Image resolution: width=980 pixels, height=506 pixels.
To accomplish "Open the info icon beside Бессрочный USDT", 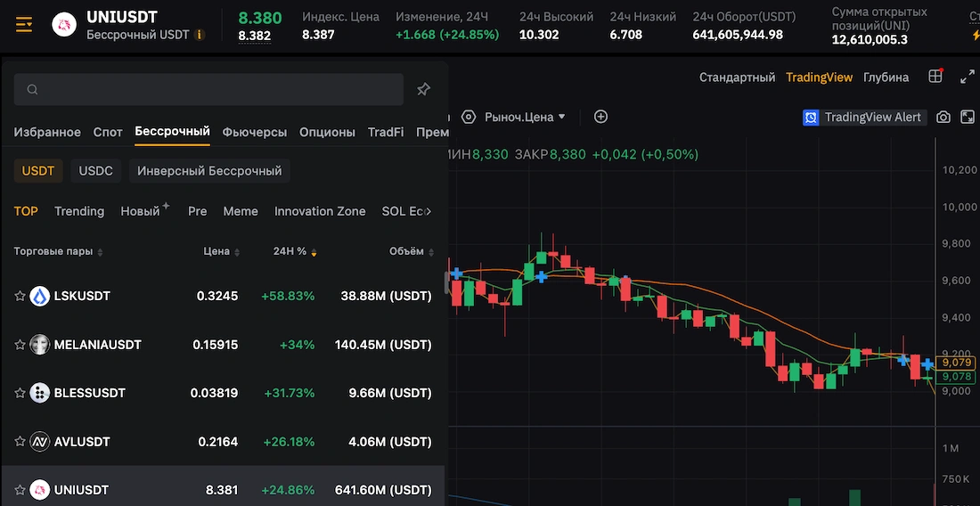I will pyautogui.click(x=200, y=35).
